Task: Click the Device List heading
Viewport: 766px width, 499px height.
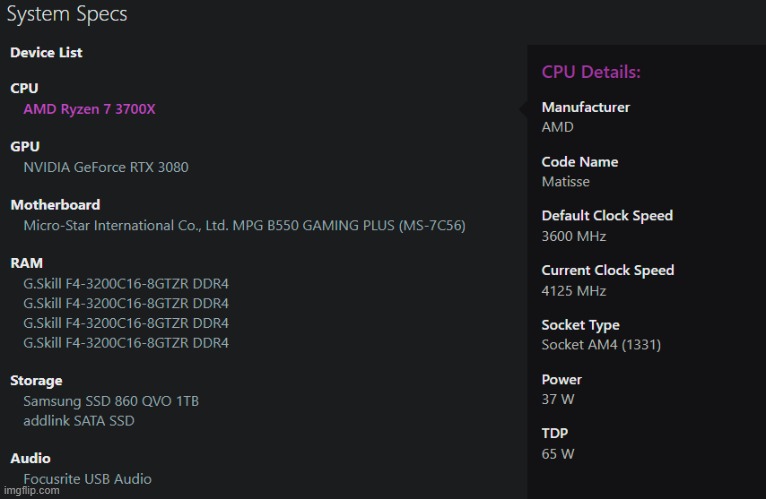Action: (46, 52)
